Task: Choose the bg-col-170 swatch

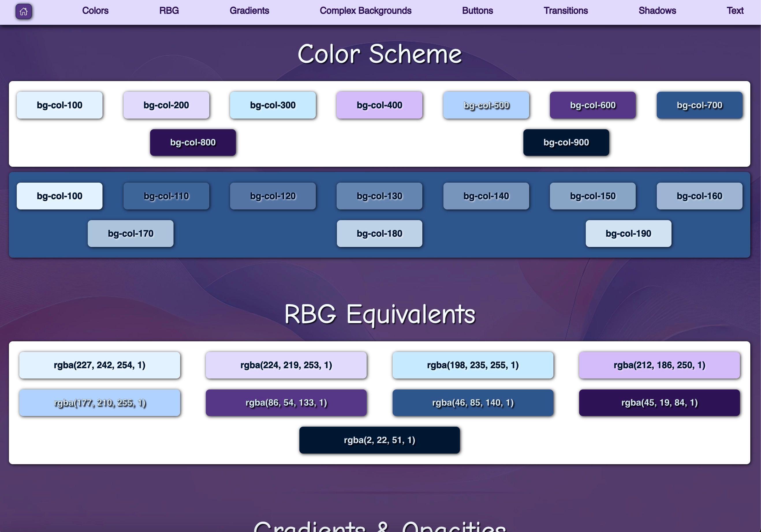Action: click(130, 233)
